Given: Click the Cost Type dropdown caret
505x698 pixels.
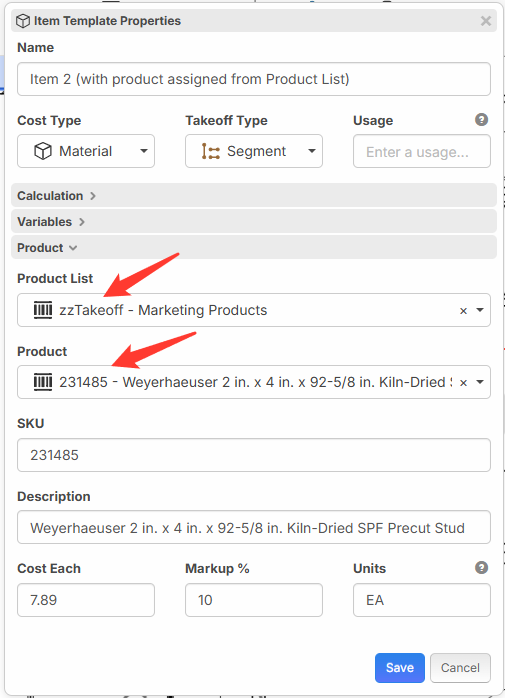Looking at the screenshot, I should point(143,151).
